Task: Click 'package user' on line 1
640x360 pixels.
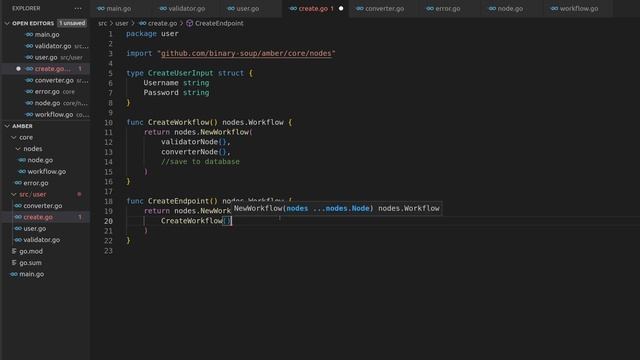Action: click(152, 34)
